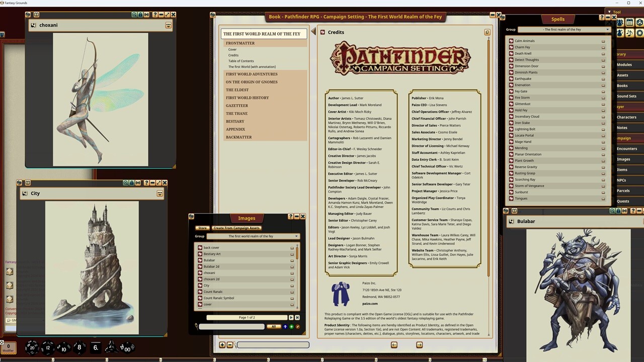Click the paizo.com link in the Credits page
644x362 pixels.
coord(370,303)
